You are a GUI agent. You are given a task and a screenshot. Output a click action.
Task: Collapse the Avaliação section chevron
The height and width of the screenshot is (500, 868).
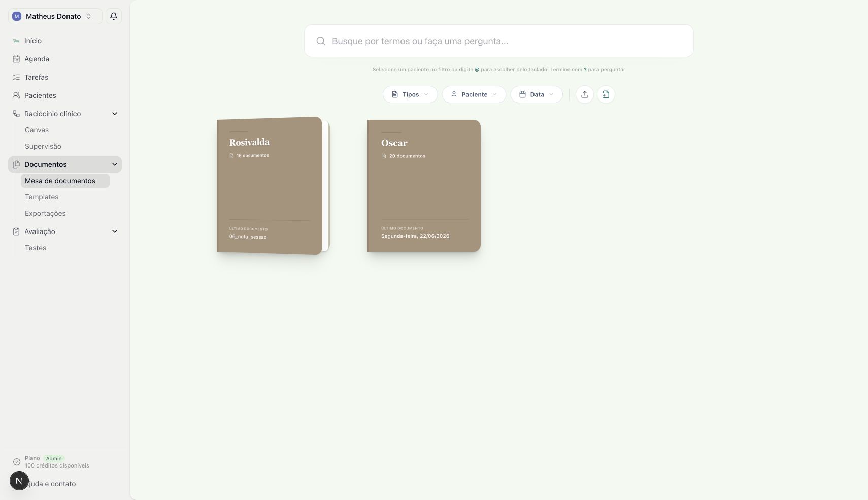(x=115, y=231)
